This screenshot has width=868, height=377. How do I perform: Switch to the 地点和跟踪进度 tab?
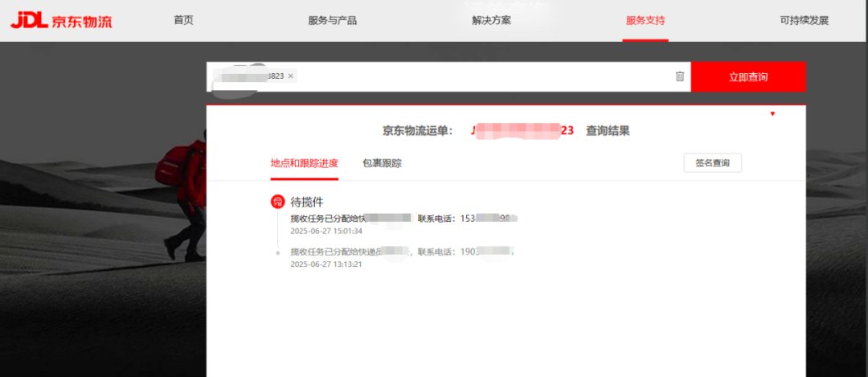tap(304, 163)
